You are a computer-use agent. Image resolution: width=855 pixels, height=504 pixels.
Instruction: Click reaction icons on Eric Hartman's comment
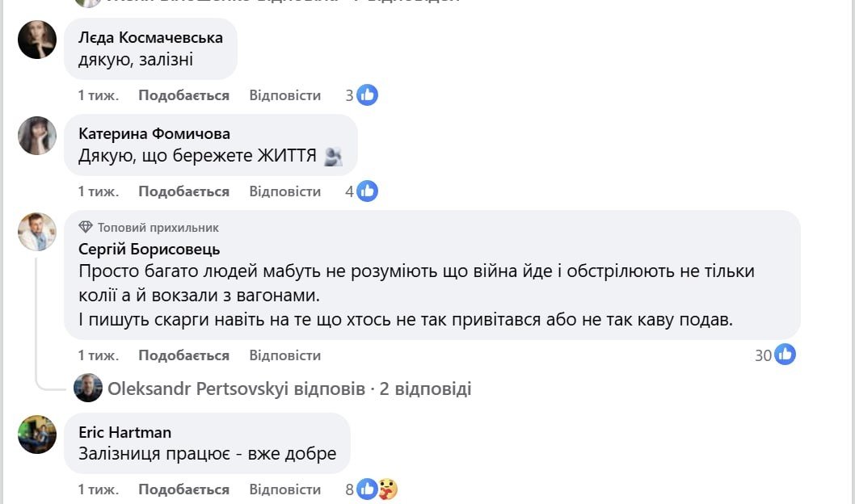pos(377,489)
